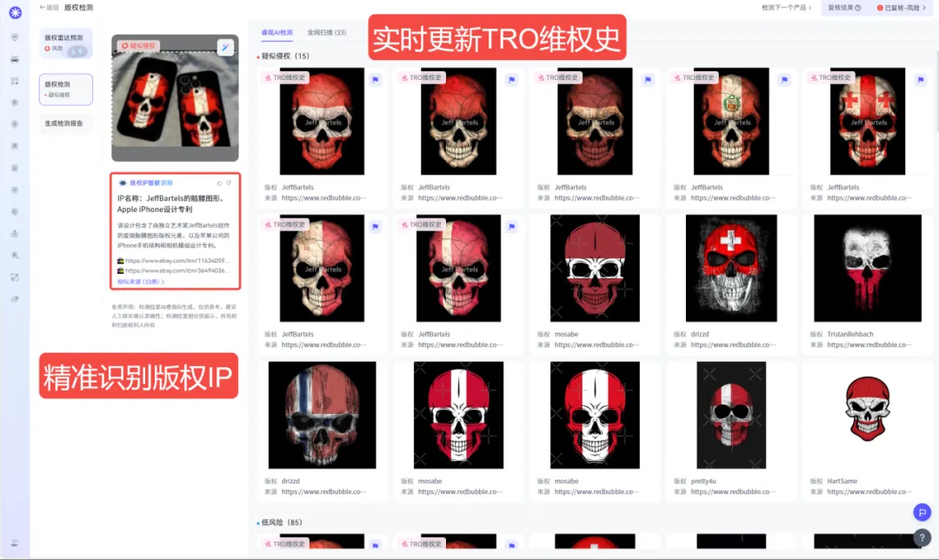Click the 免责声明 disclaimer text
The width and height of the screenshot is (939, 560).
174,316
